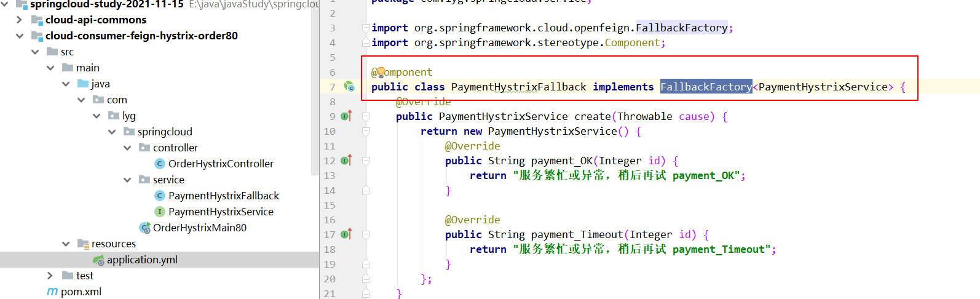The width and height of the screenshot is (980, 299).
Task: Click the interface icon of PaymentHystrixService
Action: coord(159,212)
